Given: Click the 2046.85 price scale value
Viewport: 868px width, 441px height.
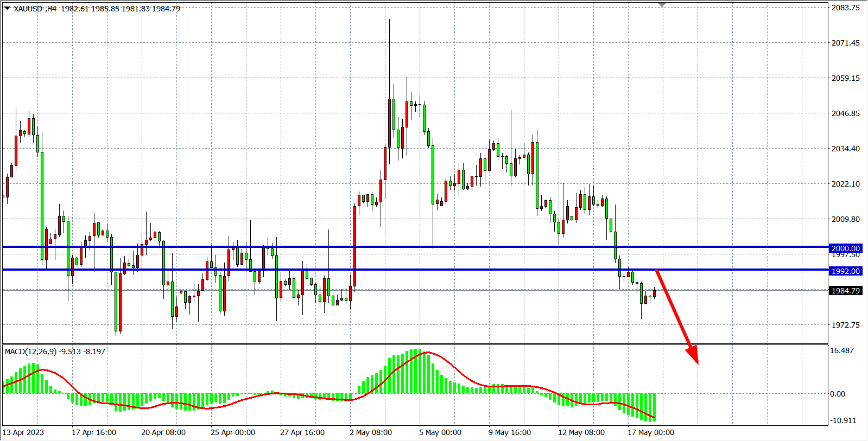Looking at the screenshot, I should [x=845, y=113].
